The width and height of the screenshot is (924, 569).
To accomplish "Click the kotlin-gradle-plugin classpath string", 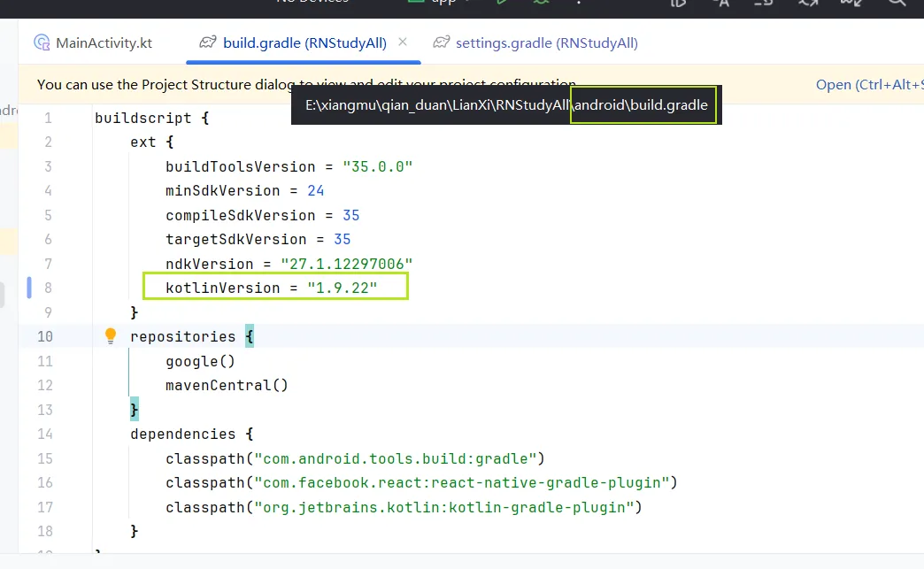I will [x=444, y=507].
